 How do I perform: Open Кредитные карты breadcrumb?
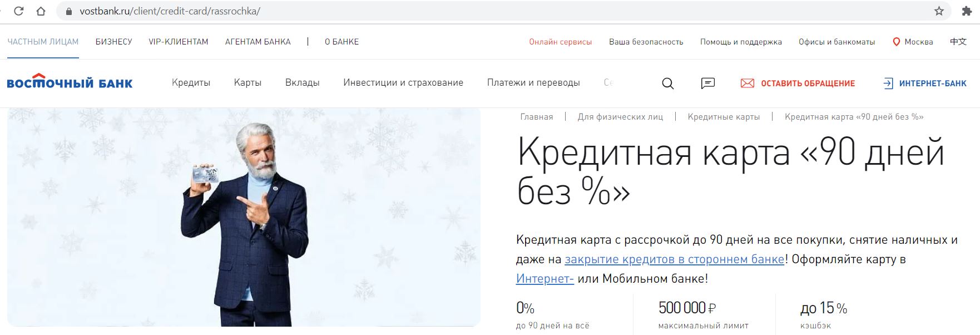coord(724,117)
